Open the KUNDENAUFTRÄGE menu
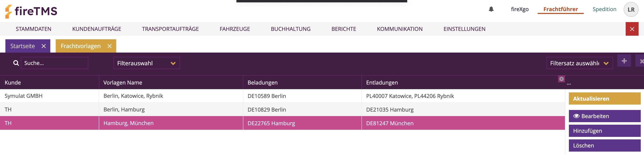The width and height of the screenshot is (644, 155). 97,29
